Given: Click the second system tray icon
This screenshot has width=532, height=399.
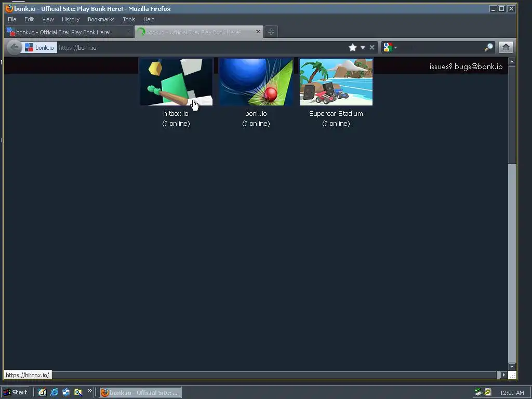Looking at the screenshot, I should tap(488, 392).
